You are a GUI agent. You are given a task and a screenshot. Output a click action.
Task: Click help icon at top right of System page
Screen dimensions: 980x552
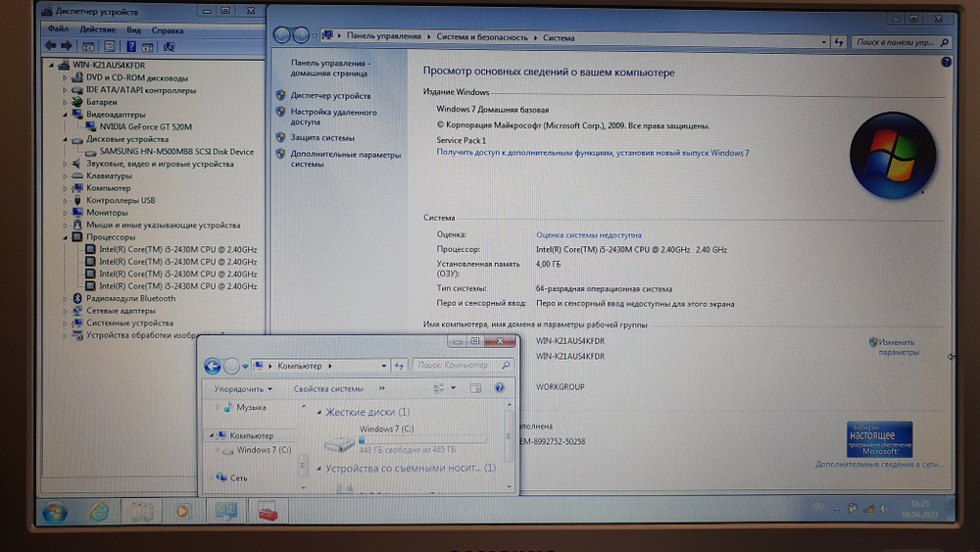[x=946, y=62]
